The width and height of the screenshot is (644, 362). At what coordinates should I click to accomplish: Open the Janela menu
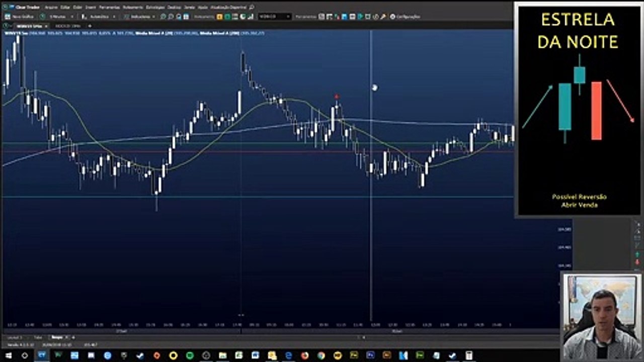(x=189, y=8)
